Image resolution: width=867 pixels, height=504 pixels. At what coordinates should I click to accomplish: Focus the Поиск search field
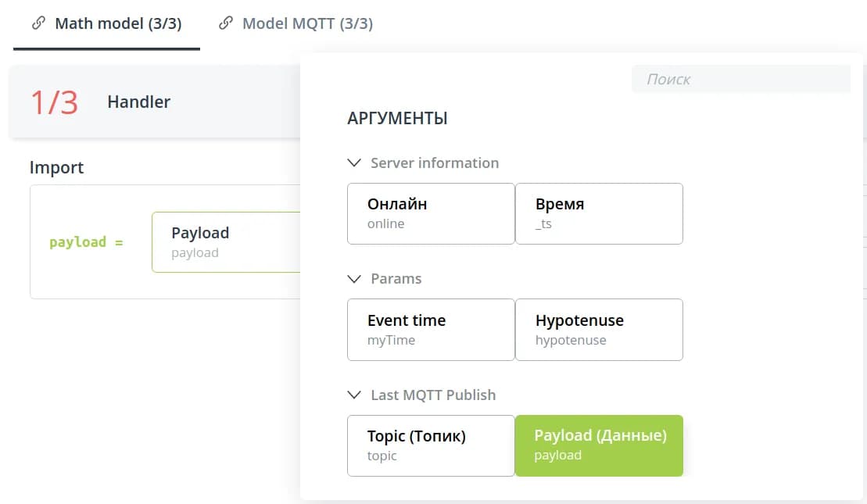point(740,79)
